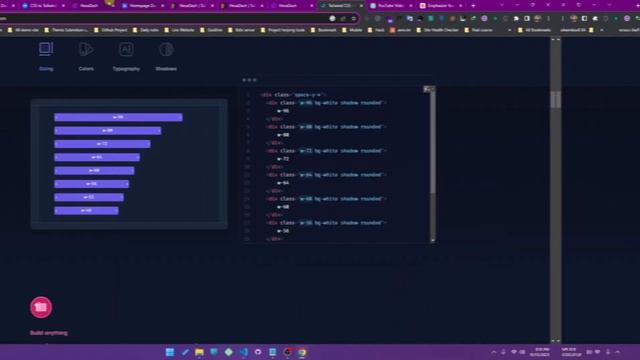
Task: Click the w-96 preview bar
Action: point(118,117)
